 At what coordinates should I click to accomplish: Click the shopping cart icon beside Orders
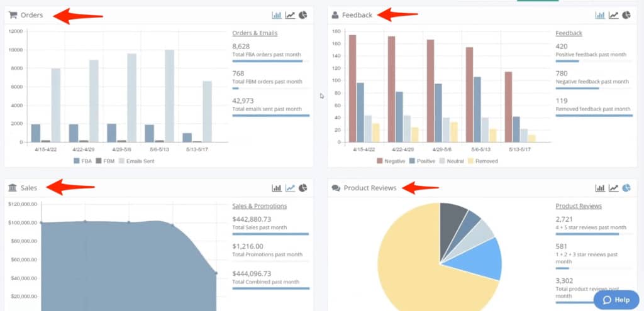coord(13,15)
